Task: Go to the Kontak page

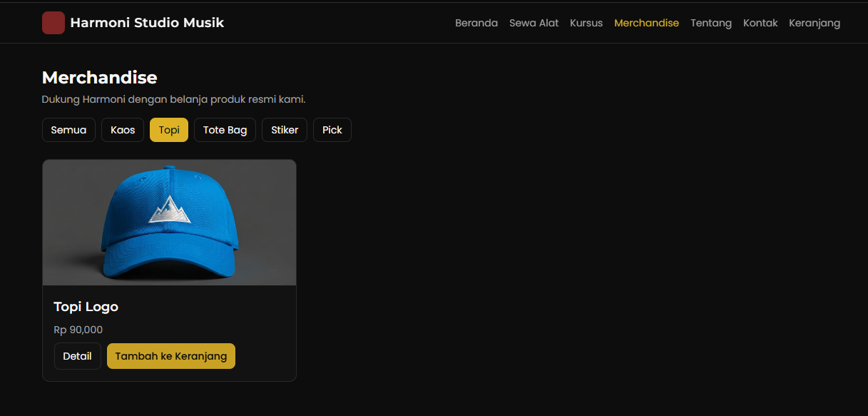Action: click(760, 23)
